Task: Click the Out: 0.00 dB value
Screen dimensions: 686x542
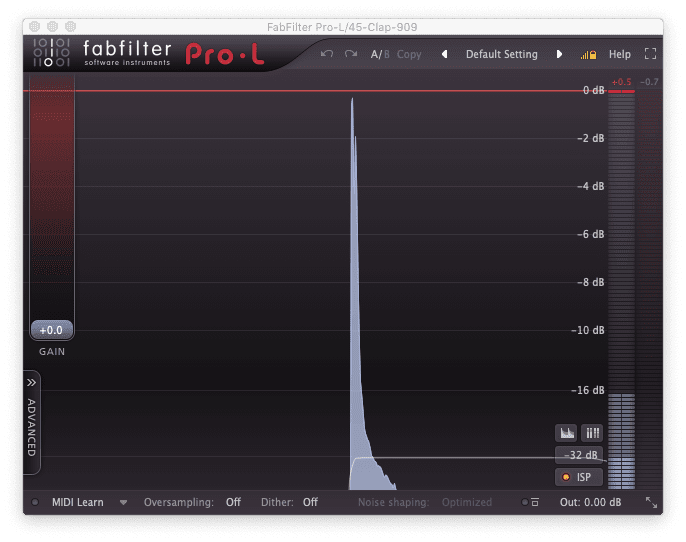Action: [x=590, y=502]
